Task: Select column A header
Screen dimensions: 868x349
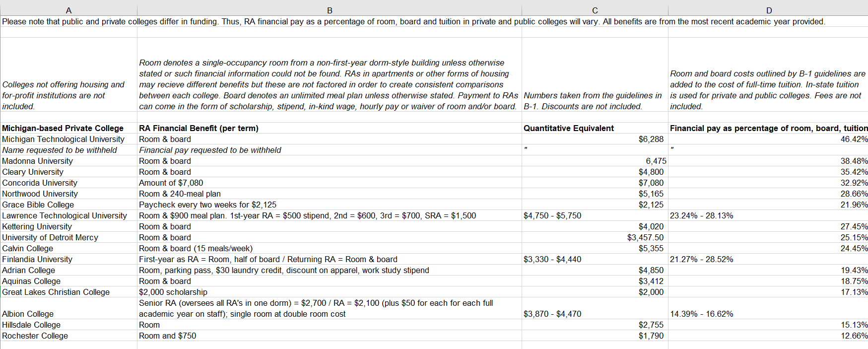Action: tap(68, 10)
